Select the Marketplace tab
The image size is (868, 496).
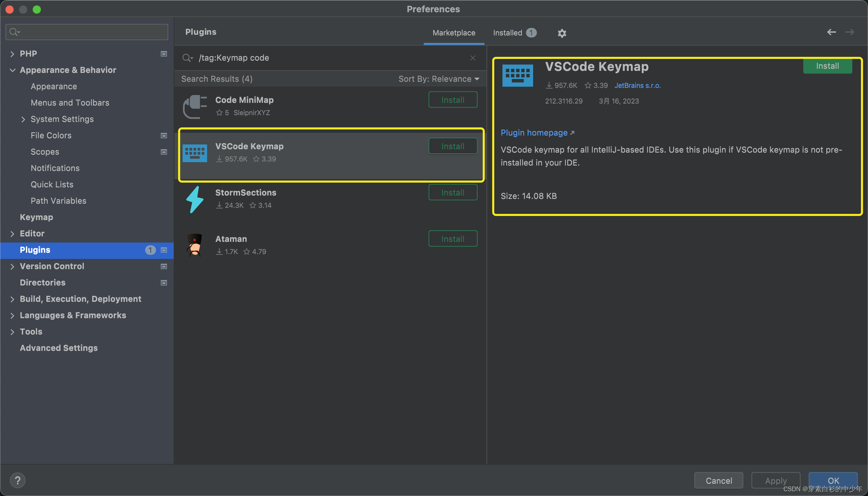(x=454, y=33)
